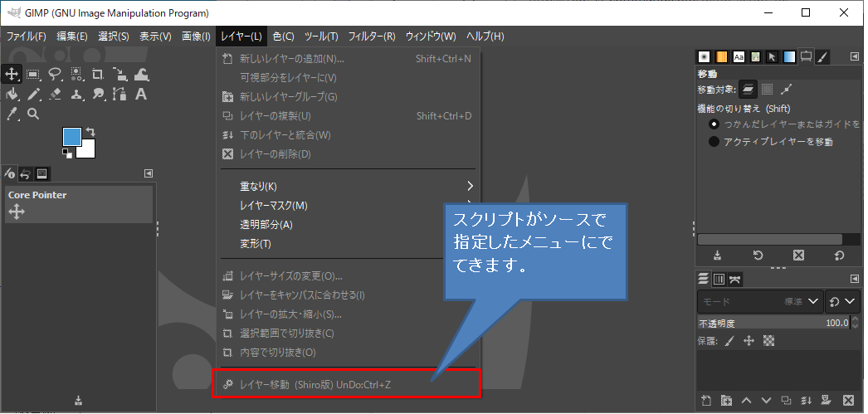Open the Patterns tab in right dock
The width and height of the screenshot is (868, 414).
(721, 56)
